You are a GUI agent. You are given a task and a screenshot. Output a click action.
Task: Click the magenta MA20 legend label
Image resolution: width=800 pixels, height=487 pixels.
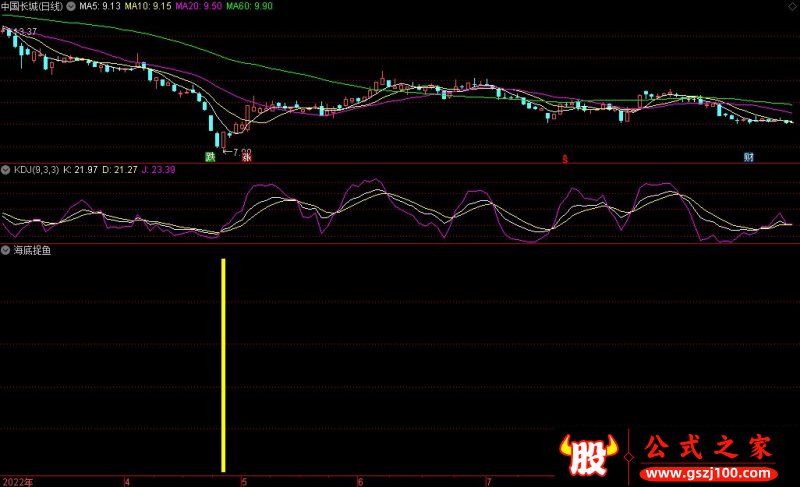pyautogui.click(x=198, y=6)
